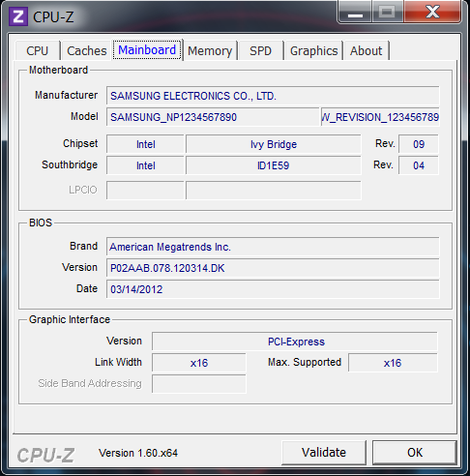470x476 pixels.
Task: Open the Graphics tab
Action: point(313,50)
